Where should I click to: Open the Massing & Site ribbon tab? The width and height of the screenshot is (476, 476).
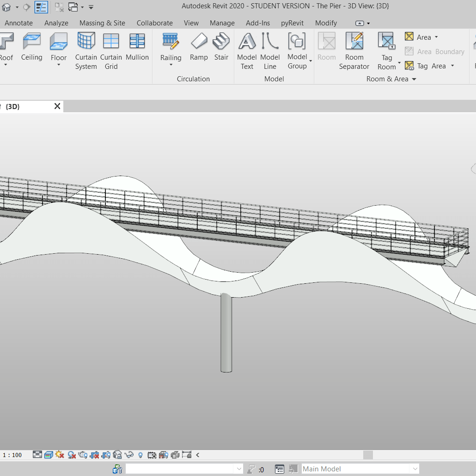(102, 23)
